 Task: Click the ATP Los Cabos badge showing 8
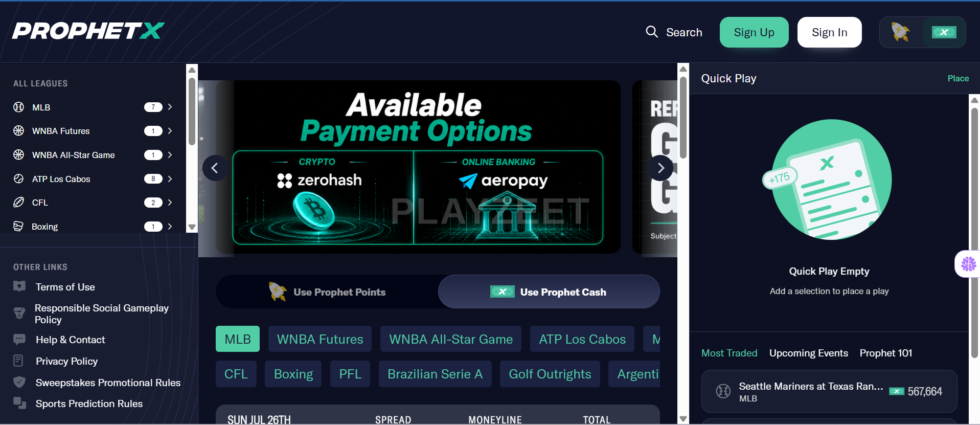tap(153, 178)
